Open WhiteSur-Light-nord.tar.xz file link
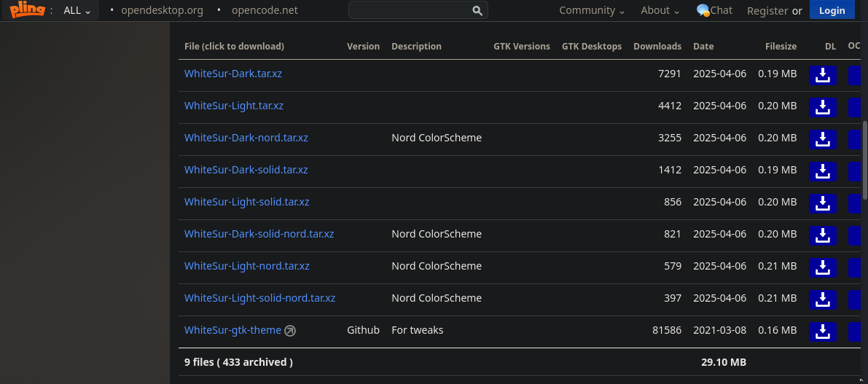 247,265
